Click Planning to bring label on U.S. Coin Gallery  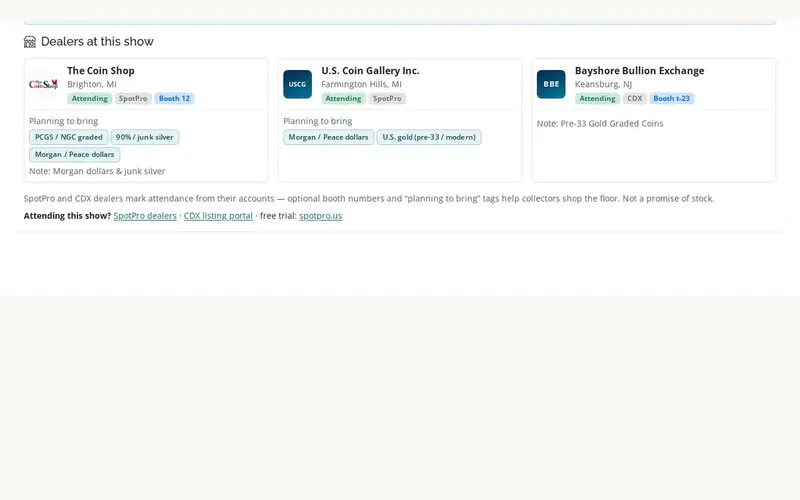pos(317,121)
